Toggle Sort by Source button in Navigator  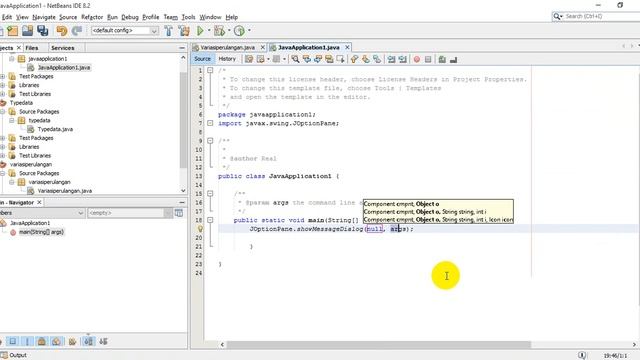[103, 341]
